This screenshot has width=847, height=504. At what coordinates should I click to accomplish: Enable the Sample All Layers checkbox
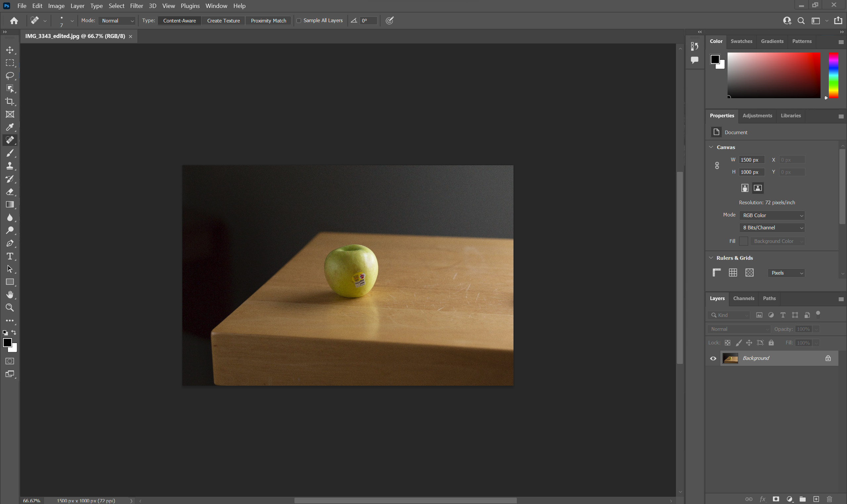pyautogui.click(x=298, y=20)
